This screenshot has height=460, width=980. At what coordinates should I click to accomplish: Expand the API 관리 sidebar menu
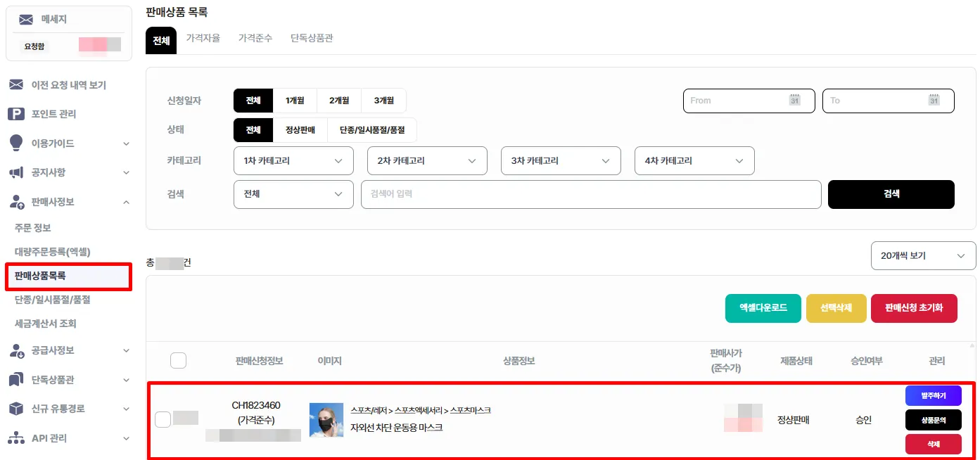pyautogui.click(x=126, y=438)
